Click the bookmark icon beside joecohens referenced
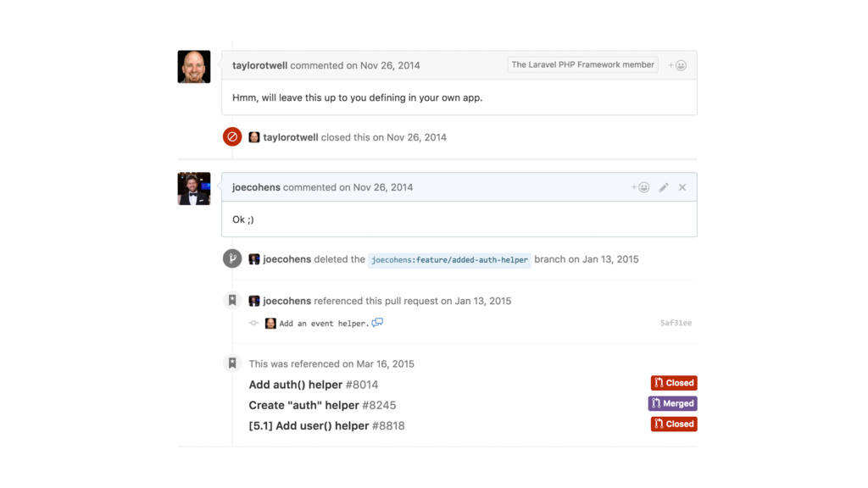The height and width of the screenshot is (488, 868). (x=232, y=301)
